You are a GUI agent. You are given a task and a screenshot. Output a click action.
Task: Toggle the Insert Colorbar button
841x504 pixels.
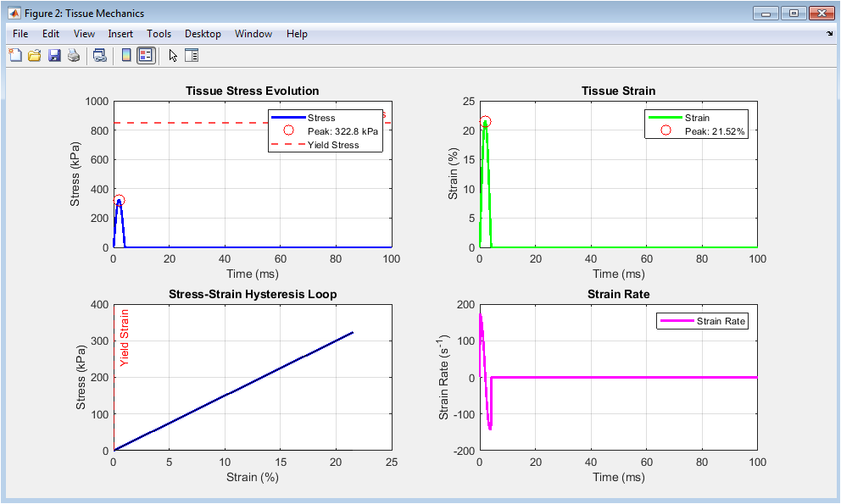[x=126, y=56]
